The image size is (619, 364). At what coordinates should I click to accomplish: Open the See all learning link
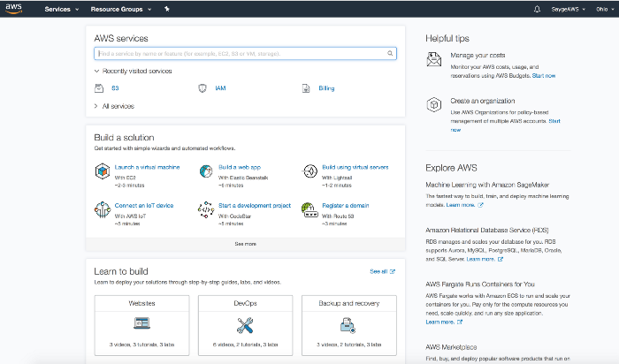(382, 271)
